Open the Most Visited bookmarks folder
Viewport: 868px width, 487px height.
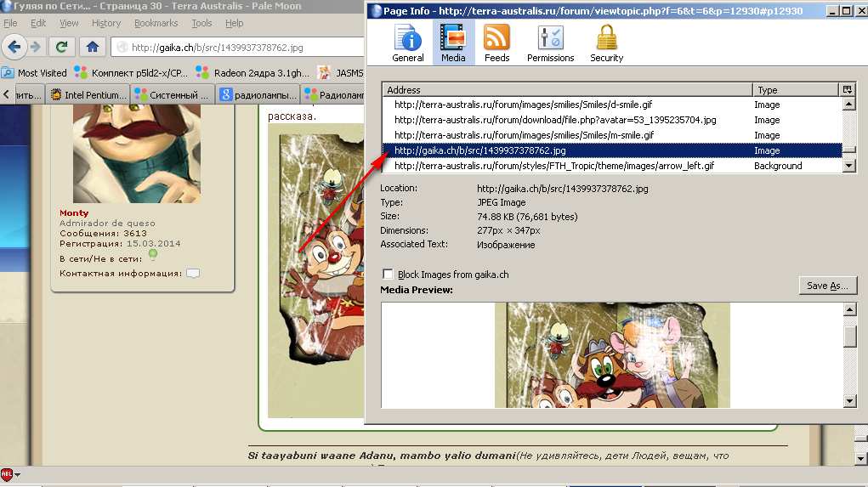[34, 72]
